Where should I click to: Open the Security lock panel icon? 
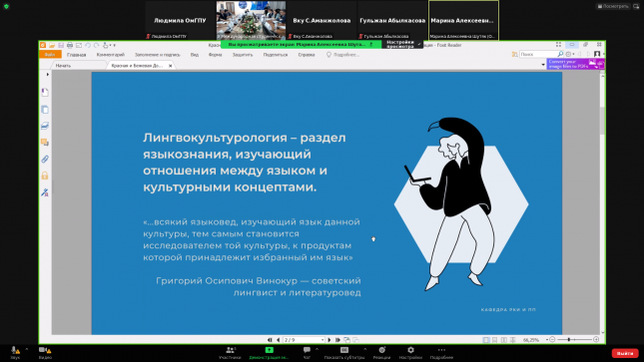(45, 176)
